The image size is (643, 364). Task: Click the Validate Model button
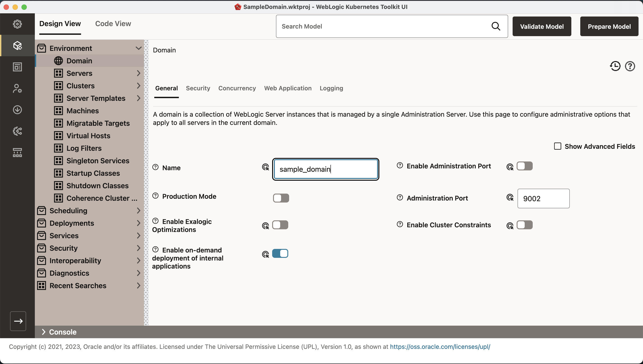coord(542,27)
